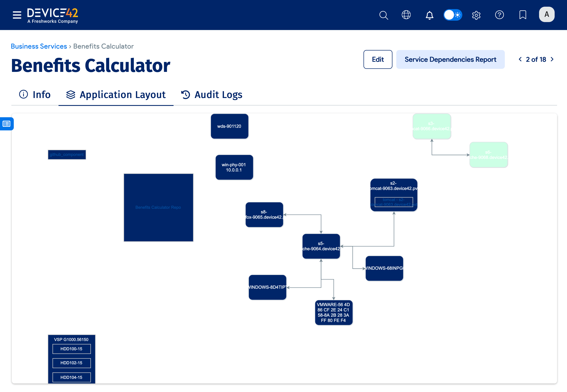Viewport: 567px width, 392px height.
Task: Open the user avatar A menu
Action: pyautogui.click(x=546, y=15)
